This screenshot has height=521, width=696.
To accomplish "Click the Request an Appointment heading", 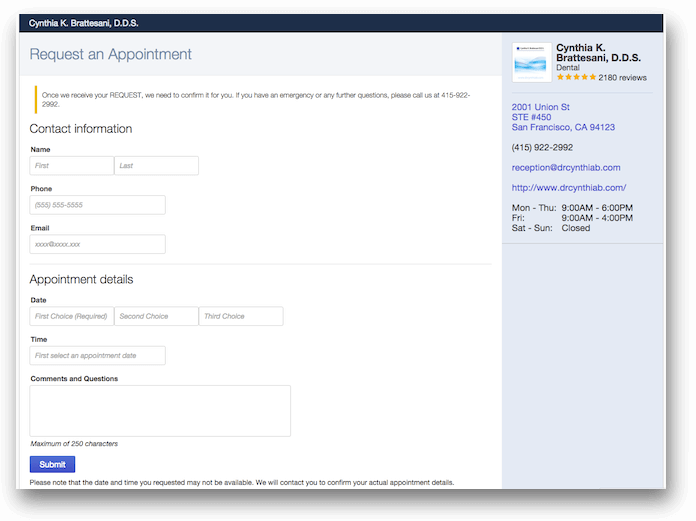I will [111, 54].
